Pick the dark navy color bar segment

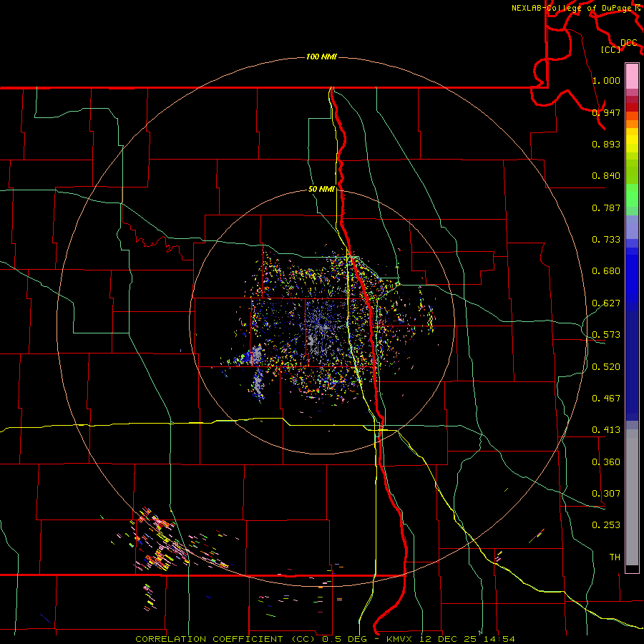pos(632,366)
